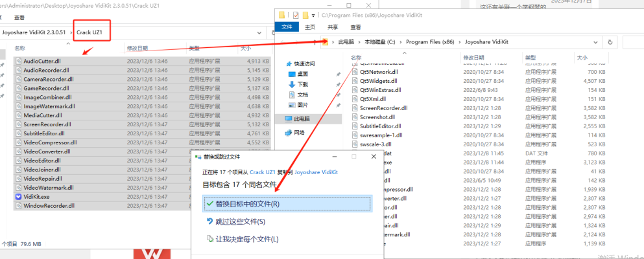Click the Pictures (图片) icon in sidebar
The height and width of the screenshot is (259, 644).
[292, 105]
